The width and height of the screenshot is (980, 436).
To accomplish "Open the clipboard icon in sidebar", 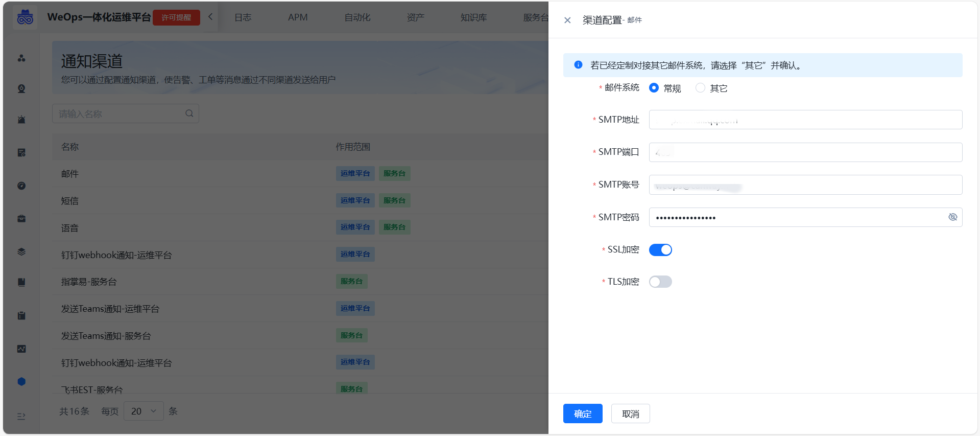I will click(21, 315).
